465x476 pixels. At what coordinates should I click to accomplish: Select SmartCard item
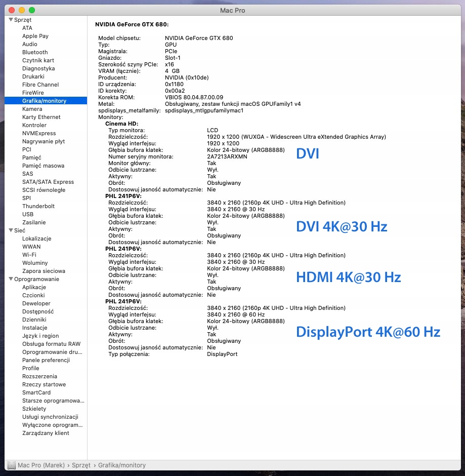(36, 392)
